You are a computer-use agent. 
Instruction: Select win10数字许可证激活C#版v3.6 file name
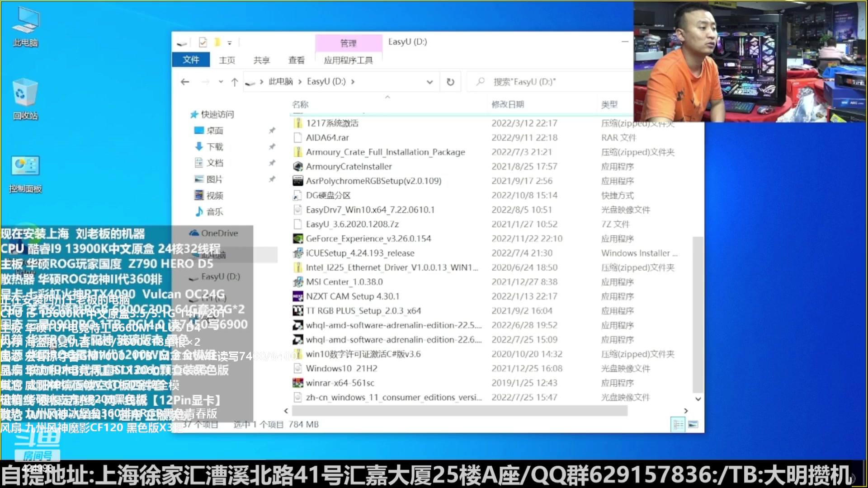tap(363, 354)
